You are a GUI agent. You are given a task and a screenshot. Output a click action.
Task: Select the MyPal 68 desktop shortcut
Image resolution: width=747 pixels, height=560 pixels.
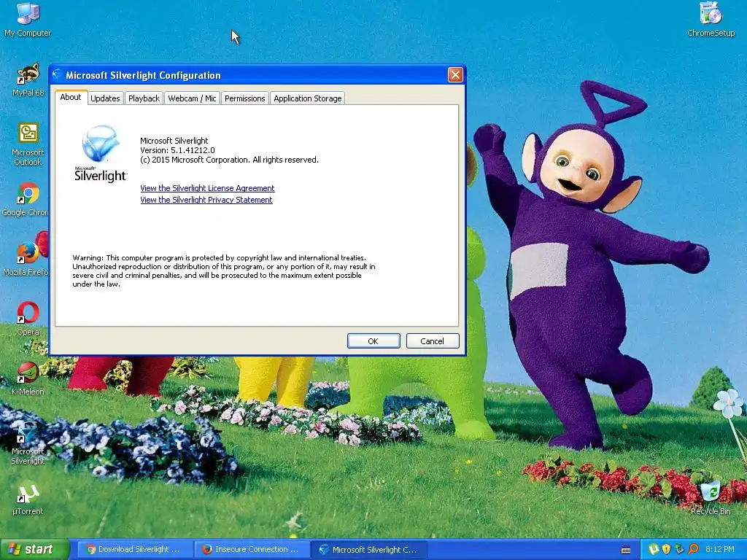tap(28, 80)
